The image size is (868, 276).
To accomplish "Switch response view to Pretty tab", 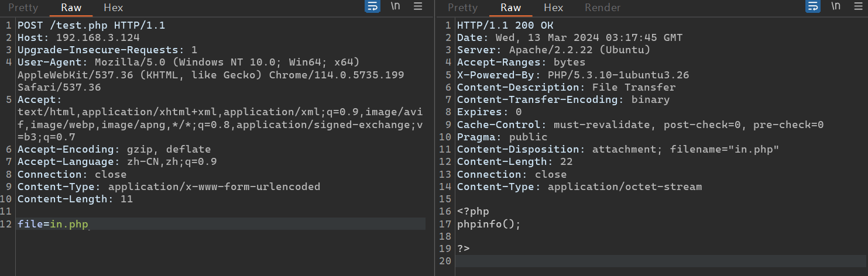I will (462, 8).
